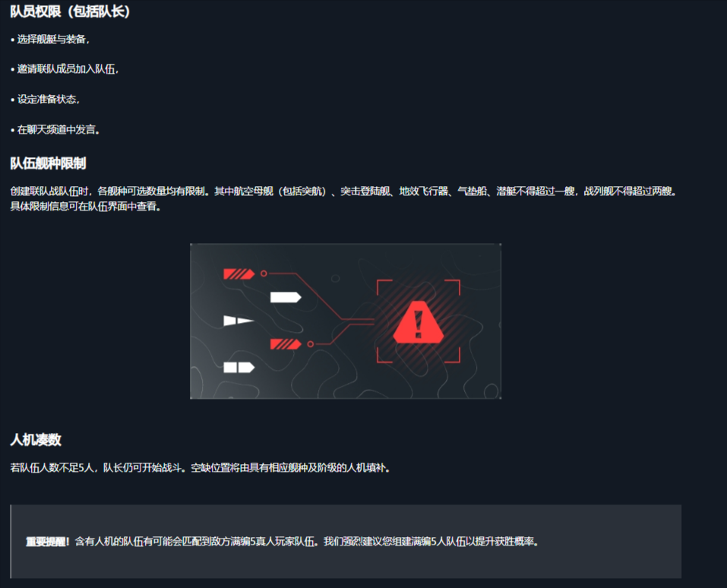The width and height of the screenshot is (727, 588).
Task: Click the white pointed ship marker on left
Action: pos(239,321)
